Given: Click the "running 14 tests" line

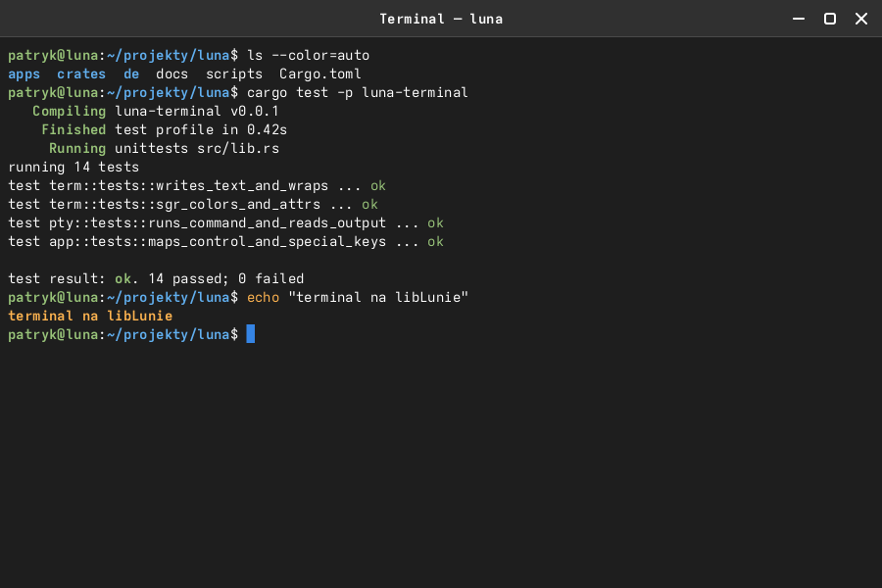Looking at the screenshot, I should 73,168.
